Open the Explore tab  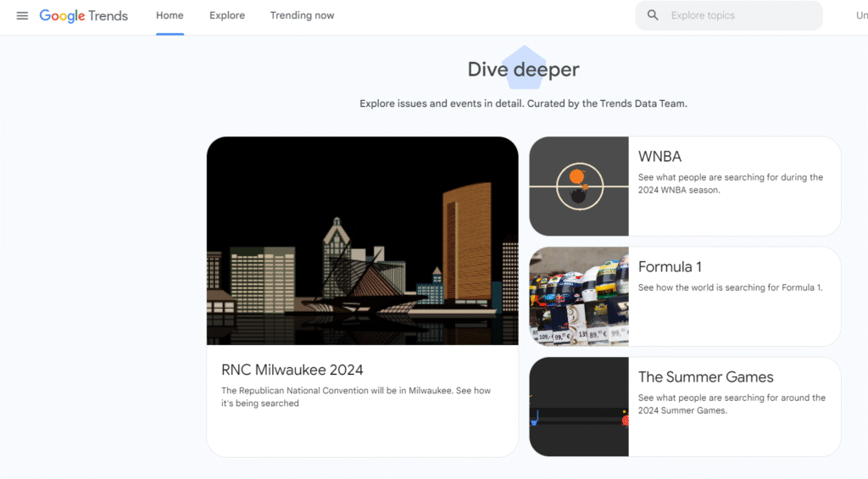[227, 15]
